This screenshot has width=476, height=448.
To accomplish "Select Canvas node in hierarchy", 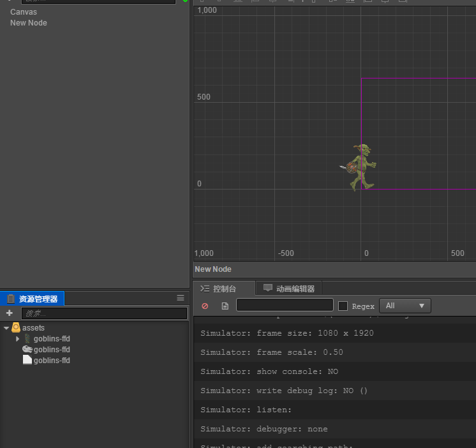I will point(24,12).
